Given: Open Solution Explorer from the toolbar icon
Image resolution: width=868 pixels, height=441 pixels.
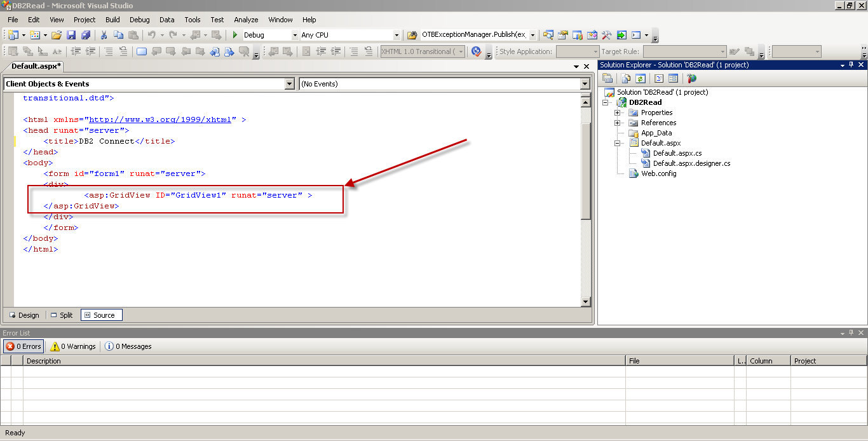Looking at the screenshot, I should pos(548,35).
